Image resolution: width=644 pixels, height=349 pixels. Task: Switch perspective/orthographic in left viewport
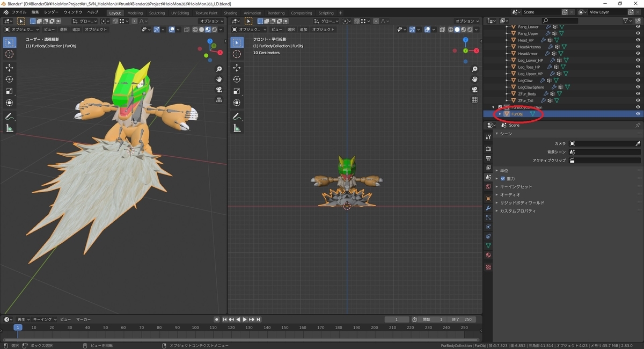pos(219,100)
